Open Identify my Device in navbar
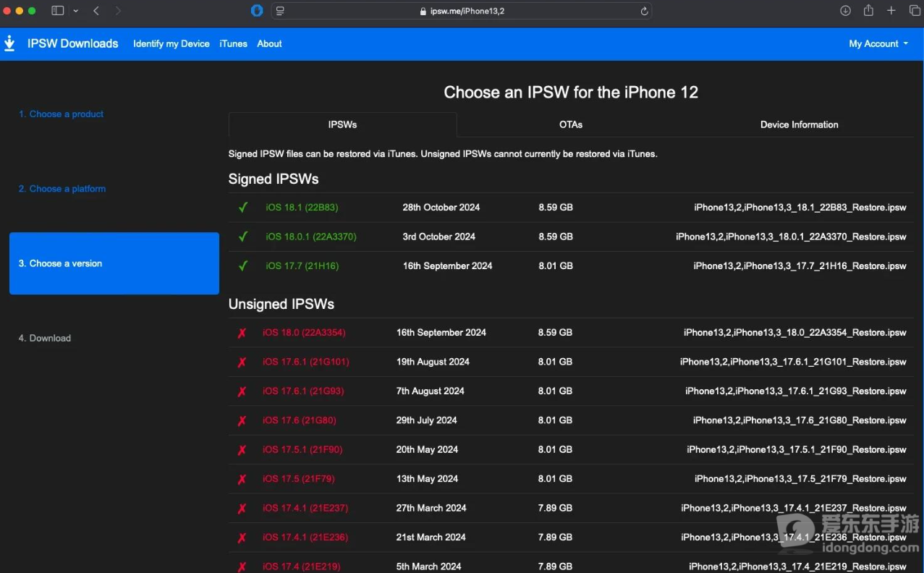The height and width of the screenshot is (573, 924). [171, 43]
